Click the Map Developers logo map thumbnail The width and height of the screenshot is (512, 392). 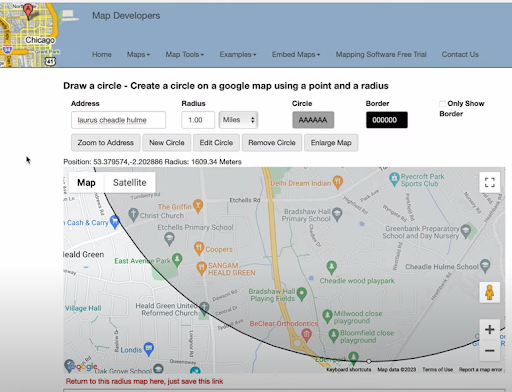click(29, 35)
